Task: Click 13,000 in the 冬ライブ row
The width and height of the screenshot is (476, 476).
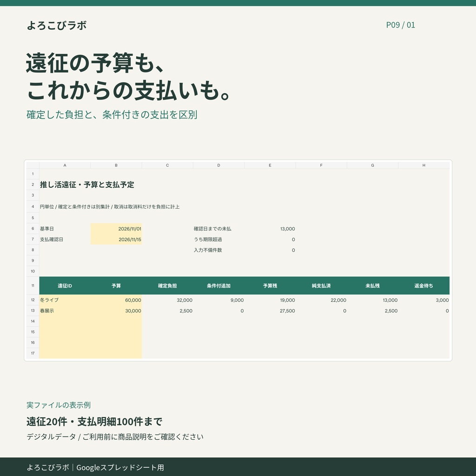Action: point(390,300)
